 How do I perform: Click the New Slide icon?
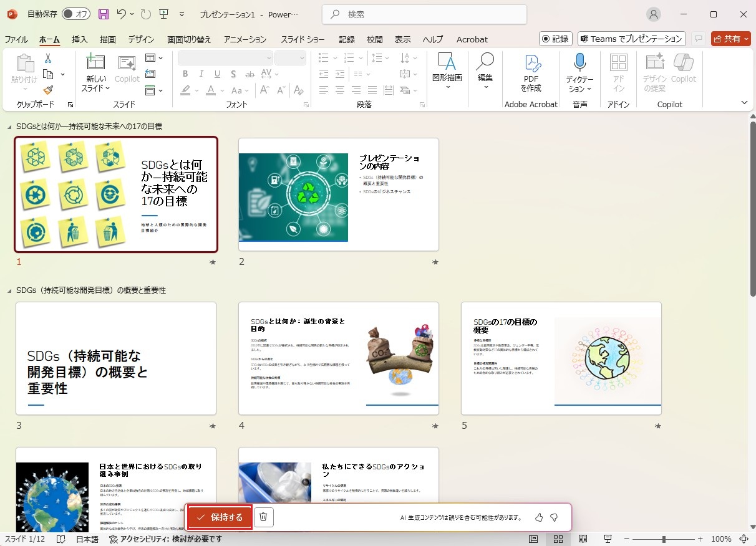pos(95,63)
